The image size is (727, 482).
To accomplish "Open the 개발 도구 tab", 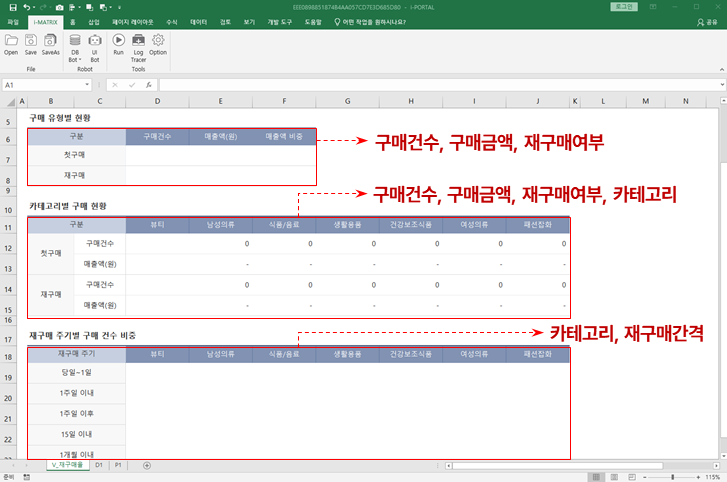I will pos(280,22).
